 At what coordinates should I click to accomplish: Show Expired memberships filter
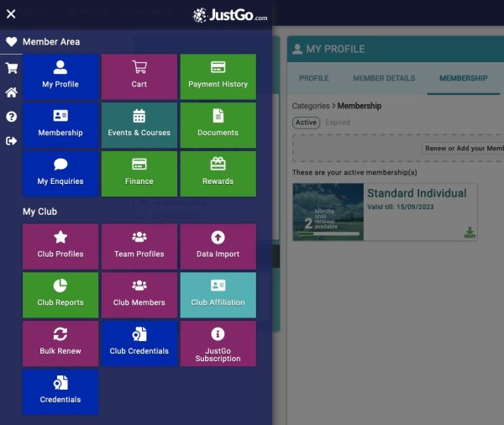click(338, 123)
